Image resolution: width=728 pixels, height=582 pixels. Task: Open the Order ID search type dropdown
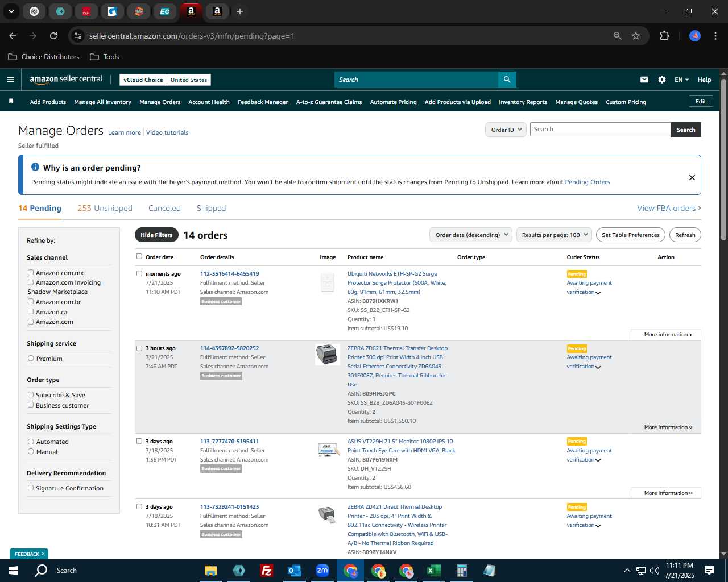[506, 130]
